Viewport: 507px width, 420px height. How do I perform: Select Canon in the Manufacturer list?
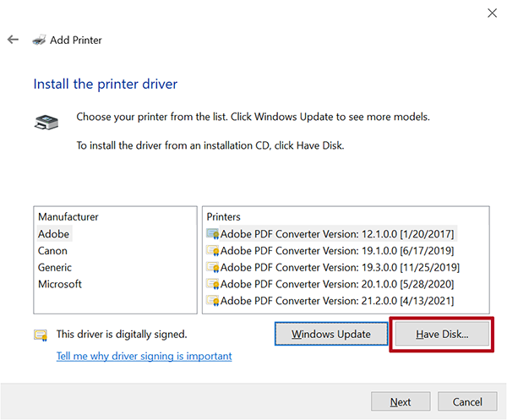(52, 251)
